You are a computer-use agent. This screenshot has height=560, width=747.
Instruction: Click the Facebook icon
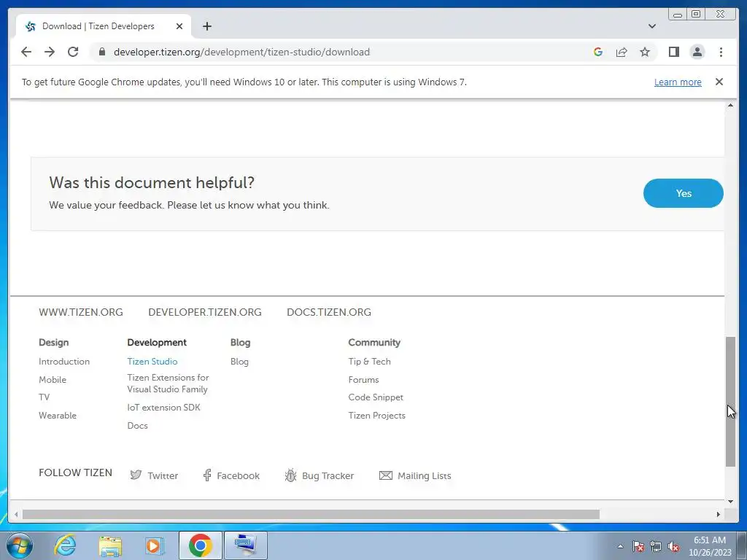click(206, 475)
